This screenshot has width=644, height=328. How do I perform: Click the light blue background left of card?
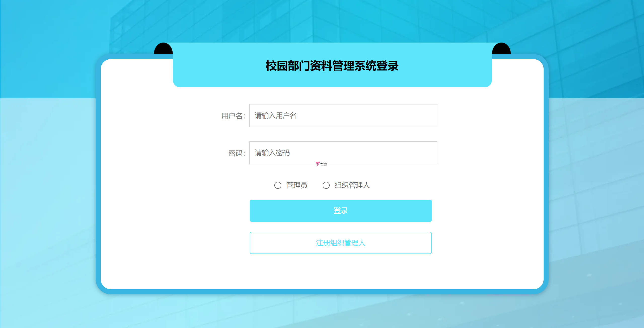point(48,201)
